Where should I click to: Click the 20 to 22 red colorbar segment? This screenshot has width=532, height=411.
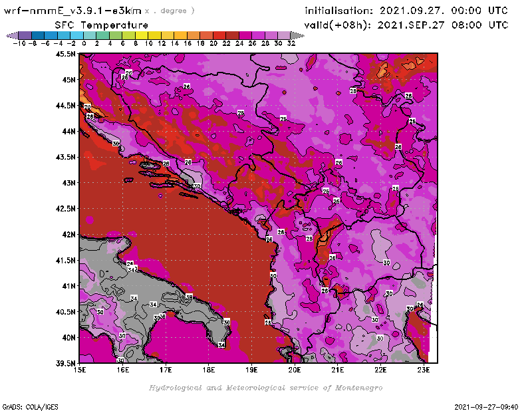click(220, 35)
